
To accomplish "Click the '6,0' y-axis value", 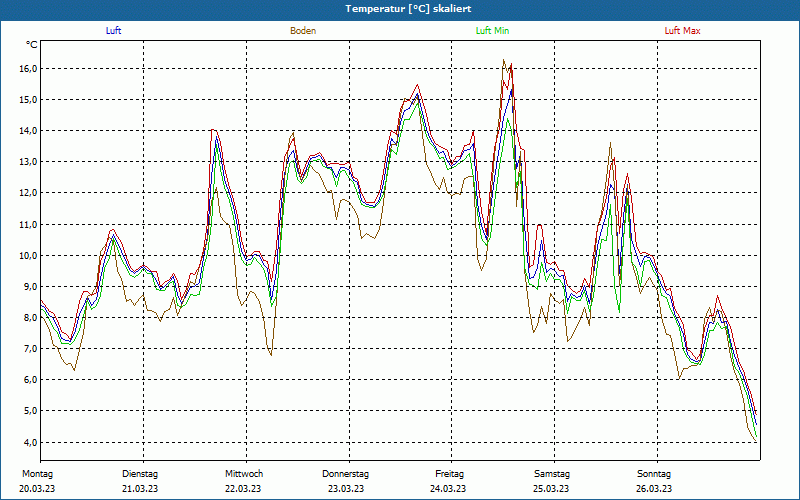I will [x=31, y=380].
